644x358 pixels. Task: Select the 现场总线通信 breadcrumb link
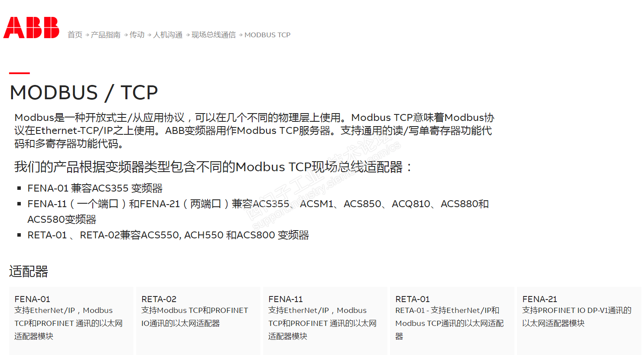(214, 35)
